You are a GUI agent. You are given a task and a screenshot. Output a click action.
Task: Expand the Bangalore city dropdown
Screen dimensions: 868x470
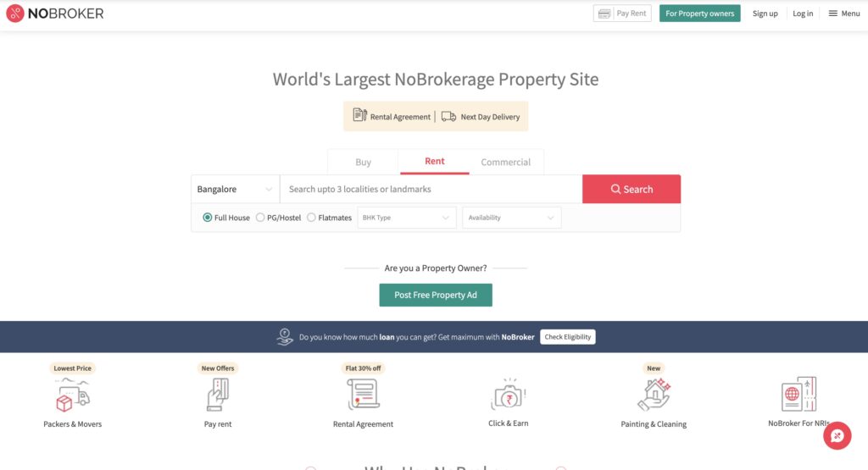coord(235,189)
